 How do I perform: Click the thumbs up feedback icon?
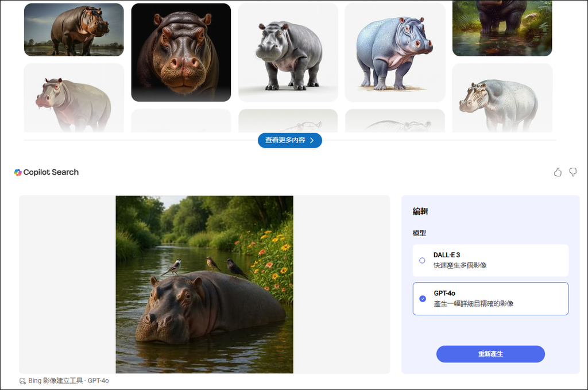coord(558,172)
